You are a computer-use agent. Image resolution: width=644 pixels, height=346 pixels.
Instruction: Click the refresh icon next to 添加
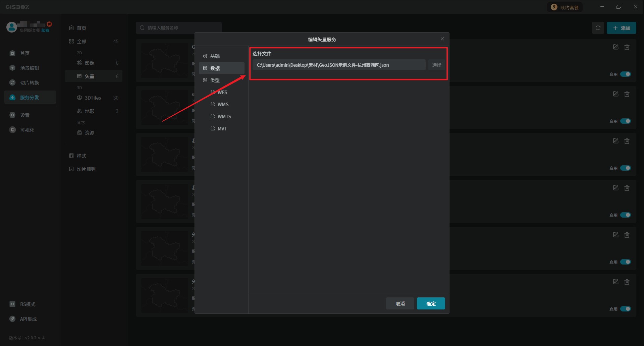pyautogui.click(x=598, y=28)
